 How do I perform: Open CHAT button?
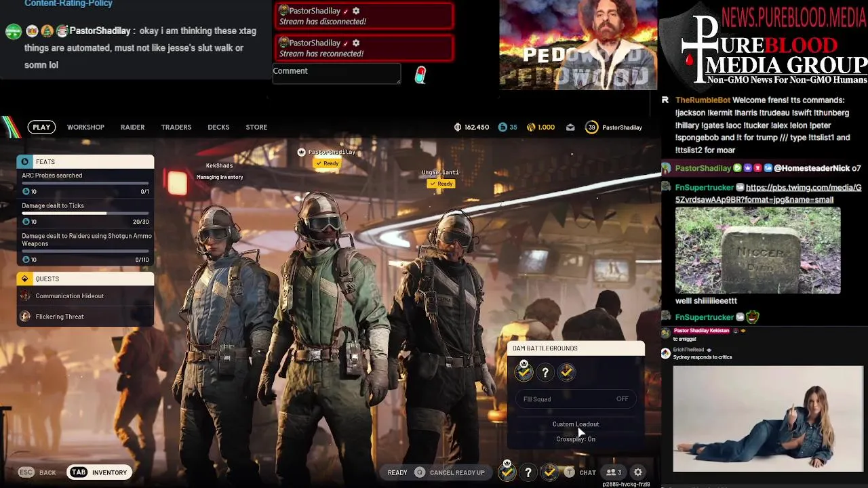[x=587, y=472]
